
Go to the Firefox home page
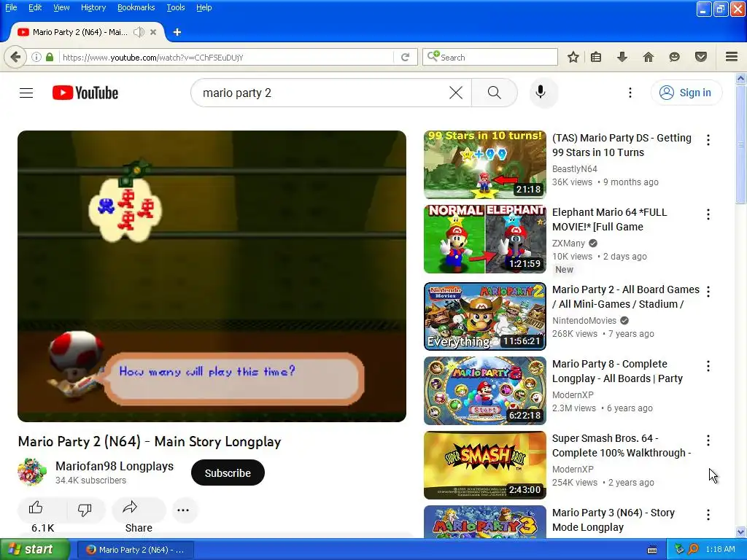[x=648, y=57]
